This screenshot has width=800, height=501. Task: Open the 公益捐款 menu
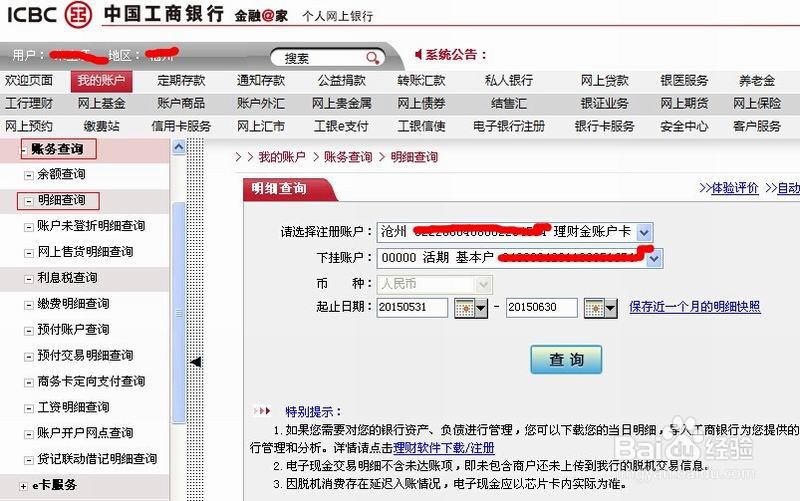tap(342, 81)
